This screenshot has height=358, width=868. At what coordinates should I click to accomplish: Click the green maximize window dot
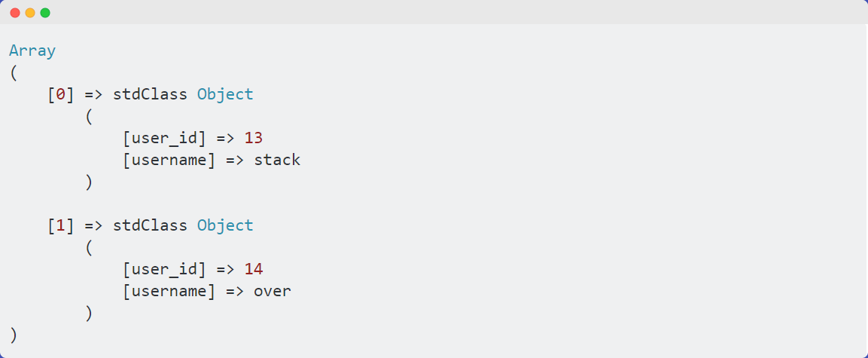tap(45, 13)
